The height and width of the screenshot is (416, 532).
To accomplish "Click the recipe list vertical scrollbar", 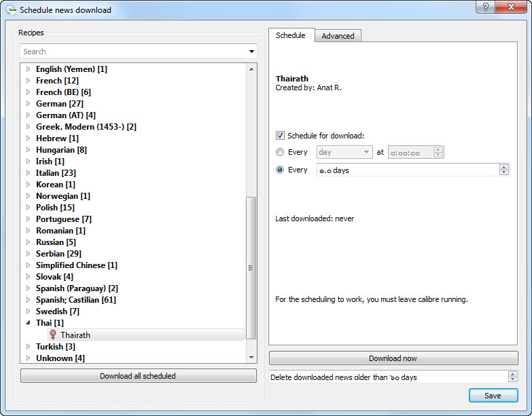I will [x=251, y=268].
